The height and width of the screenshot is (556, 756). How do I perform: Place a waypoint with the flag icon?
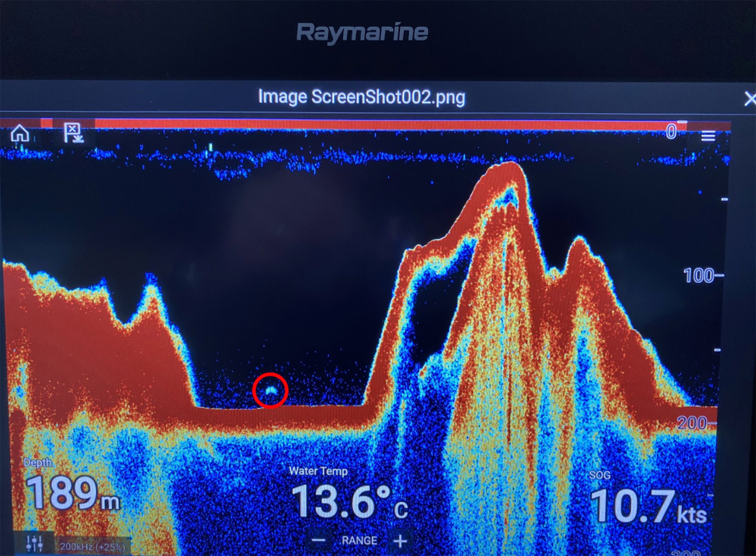pos(73,133)
